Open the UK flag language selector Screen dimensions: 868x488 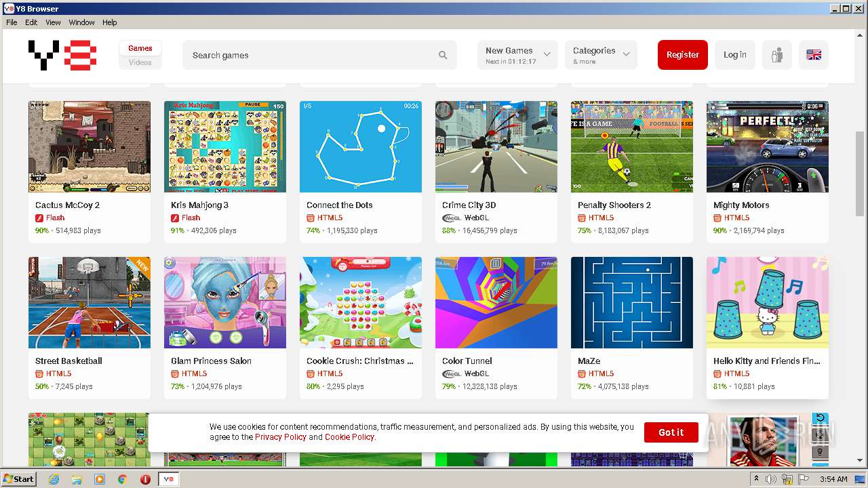(x=813, y=55)
